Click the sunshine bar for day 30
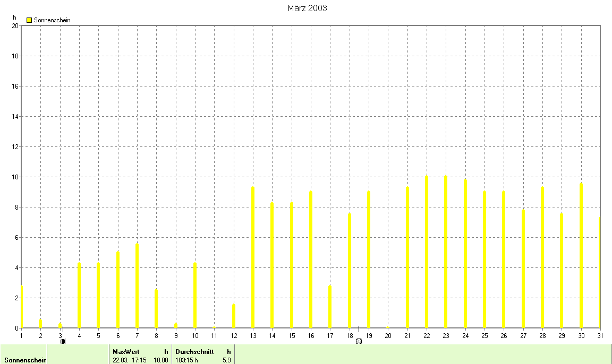The width and height of the screenshot is (612, 364). [581, 256]
